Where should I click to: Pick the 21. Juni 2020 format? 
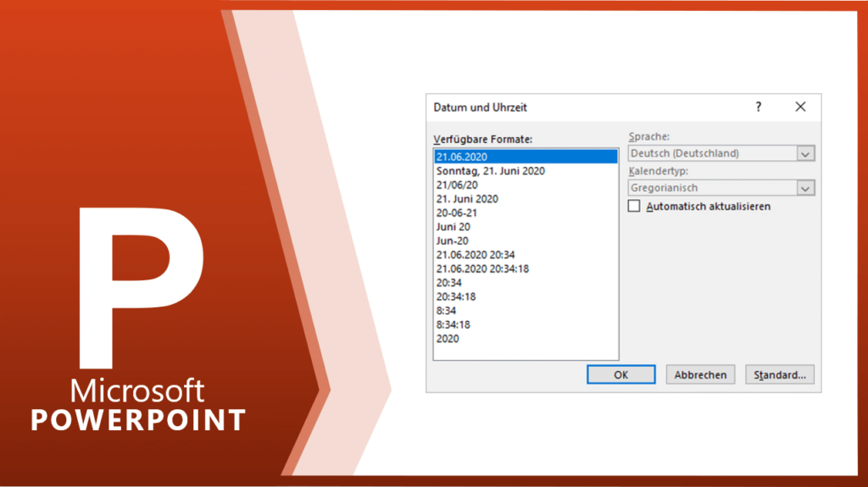[526, 199]
